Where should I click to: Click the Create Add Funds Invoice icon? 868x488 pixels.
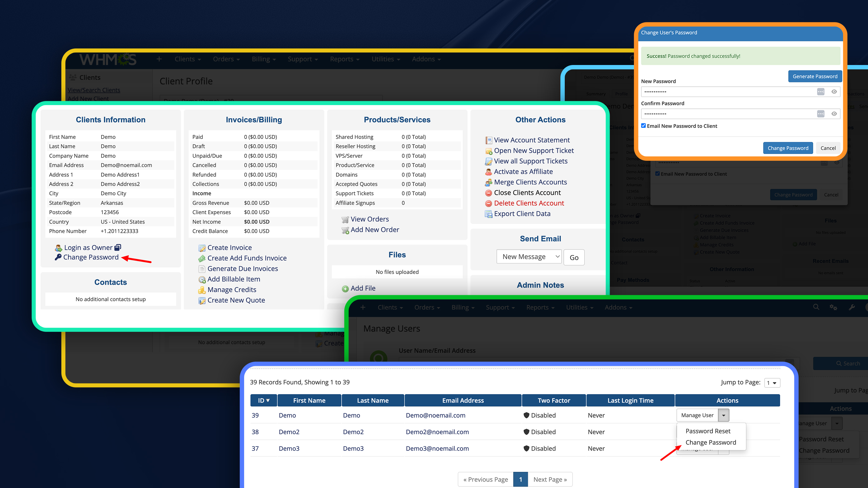pos(202,258)
